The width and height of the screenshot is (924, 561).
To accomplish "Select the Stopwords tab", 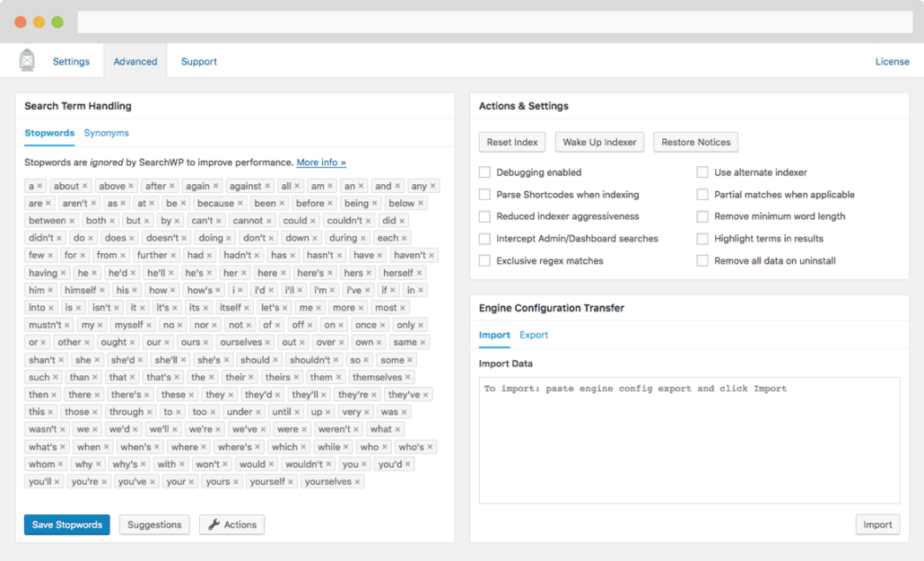I will pyautogui.click(x=49, y=133).
